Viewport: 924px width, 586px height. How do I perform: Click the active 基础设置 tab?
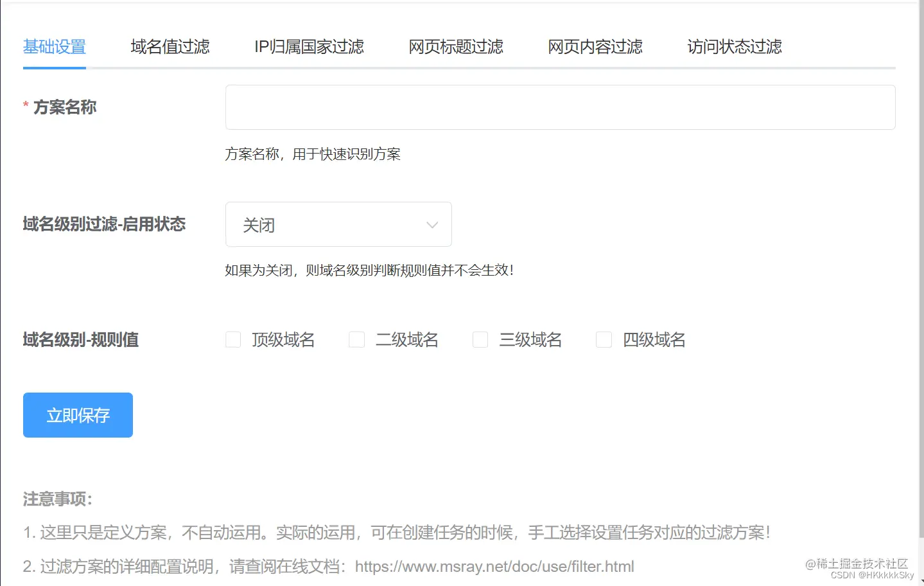(x=54, y=46)
